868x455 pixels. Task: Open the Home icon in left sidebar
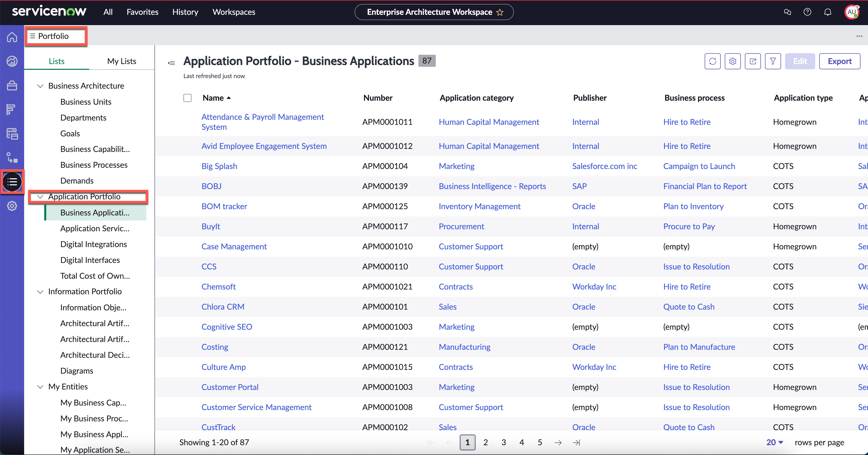(x=12, y=37)
